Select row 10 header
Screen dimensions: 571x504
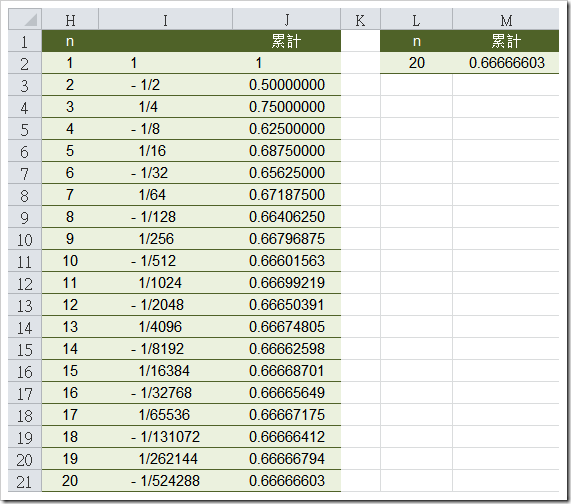[25, 239]
